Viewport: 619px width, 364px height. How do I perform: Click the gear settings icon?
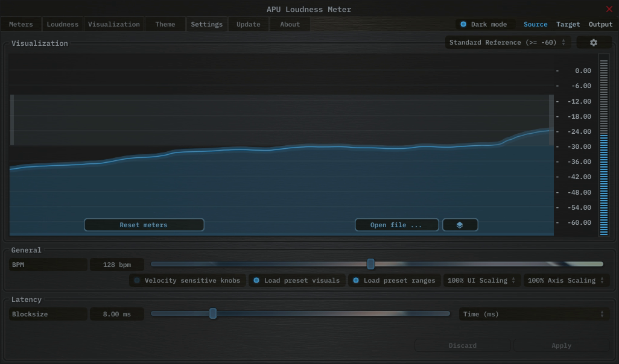pyautogui.click(x=593, y=43)
